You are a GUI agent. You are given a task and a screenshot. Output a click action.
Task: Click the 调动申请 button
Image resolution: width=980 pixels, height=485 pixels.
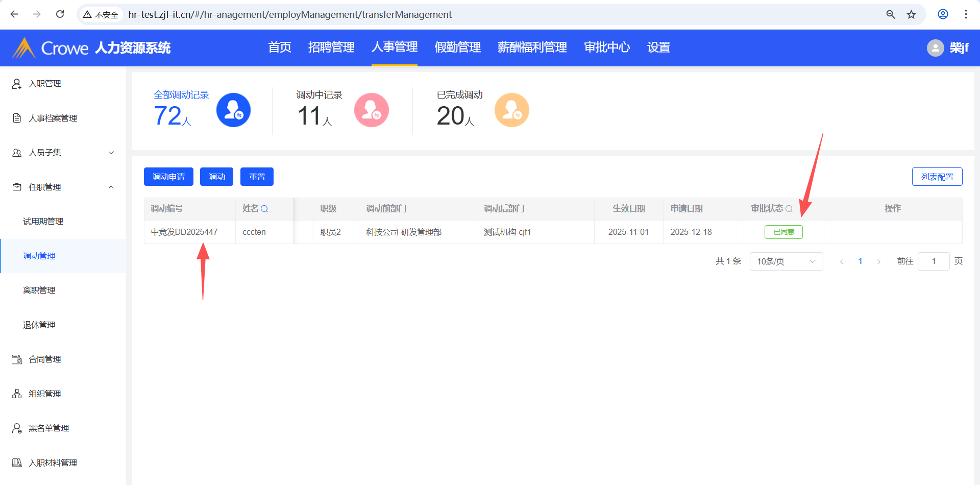tap(168, 177)
